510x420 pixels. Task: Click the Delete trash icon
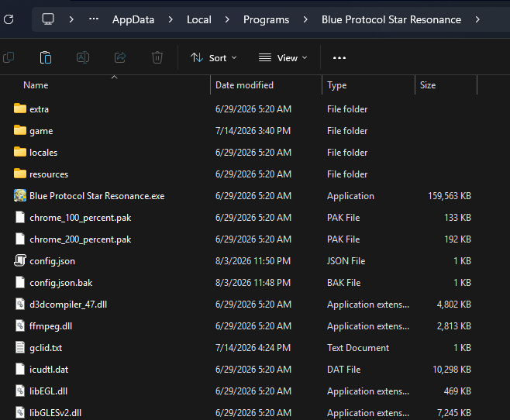point(157,57)
